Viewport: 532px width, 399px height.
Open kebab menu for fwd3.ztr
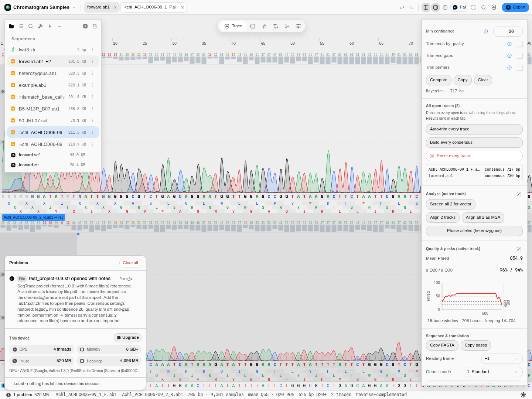(93, 50)
